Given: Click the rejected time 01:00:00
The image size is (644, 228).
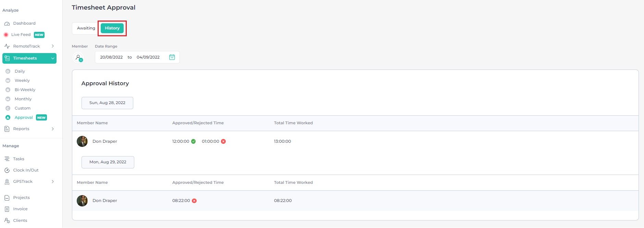Looking at the screenshot, I should click(210, 141).
